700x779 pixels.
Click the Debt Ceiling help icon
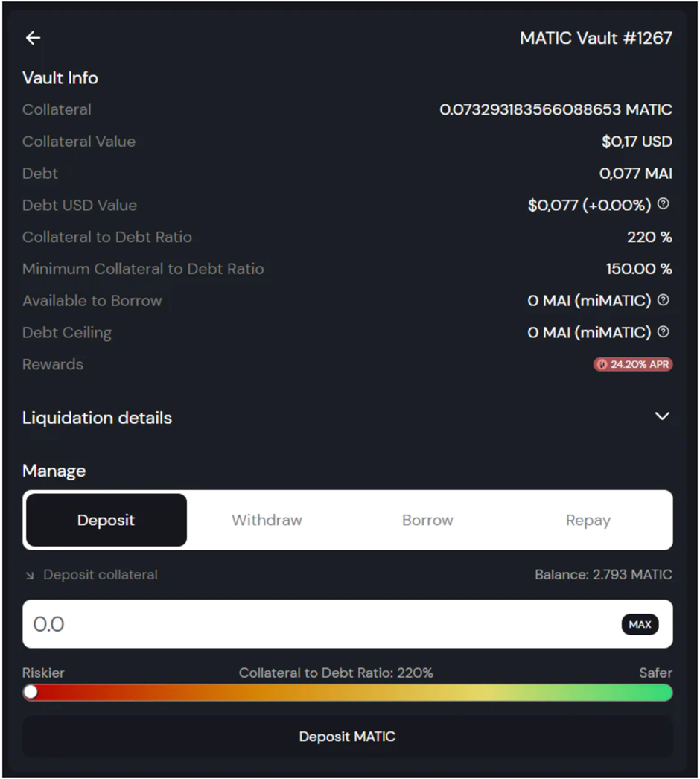click(x=663, y=332)
